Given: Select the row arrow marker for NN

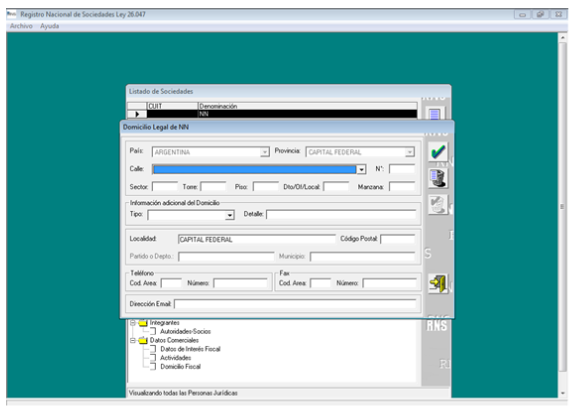Looking at the screenshot, I should coord(137,114).
